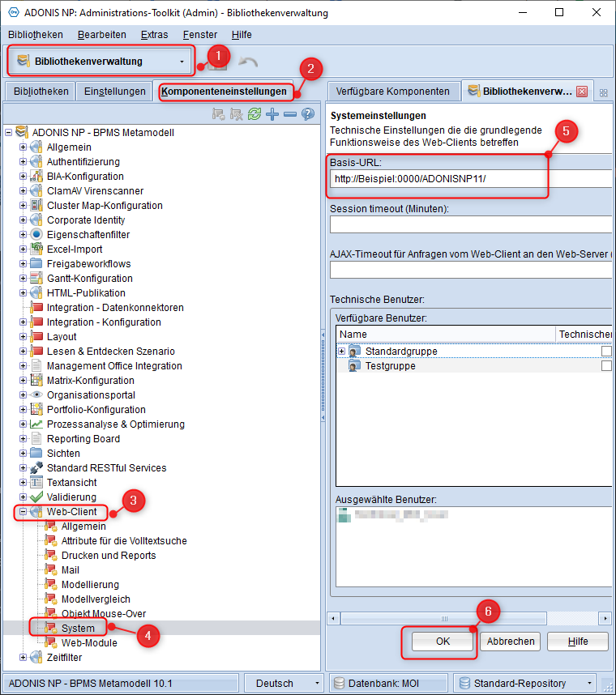Click the Matrix-Konfiguration grid icon
The image size is (616, 695).
tap(36, 380)
